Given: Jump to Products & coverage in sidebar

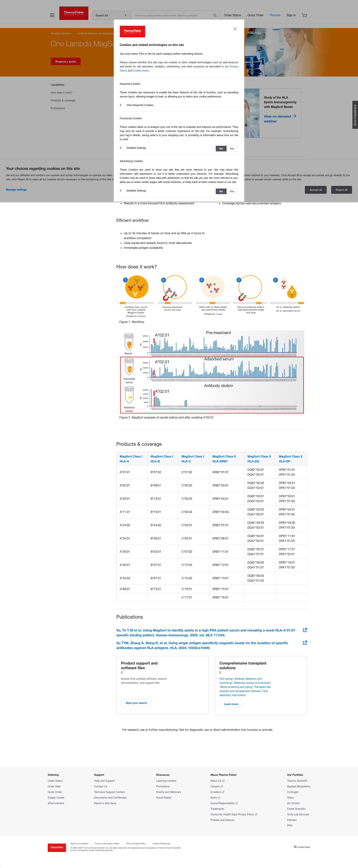Looking at the screenshot, I should [63, 100].
